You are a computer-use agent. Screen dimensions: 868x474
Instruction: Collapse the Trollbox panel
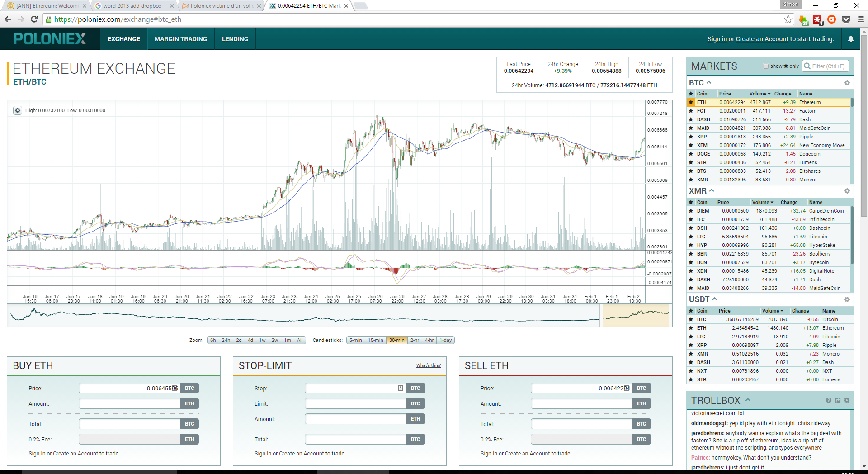(748, 400)
